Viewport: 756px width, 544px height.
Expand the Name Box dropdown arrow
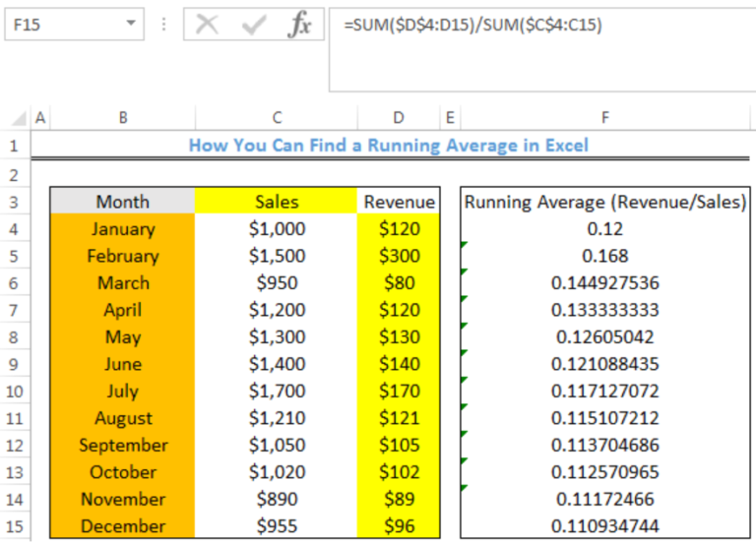pos(131,25)
